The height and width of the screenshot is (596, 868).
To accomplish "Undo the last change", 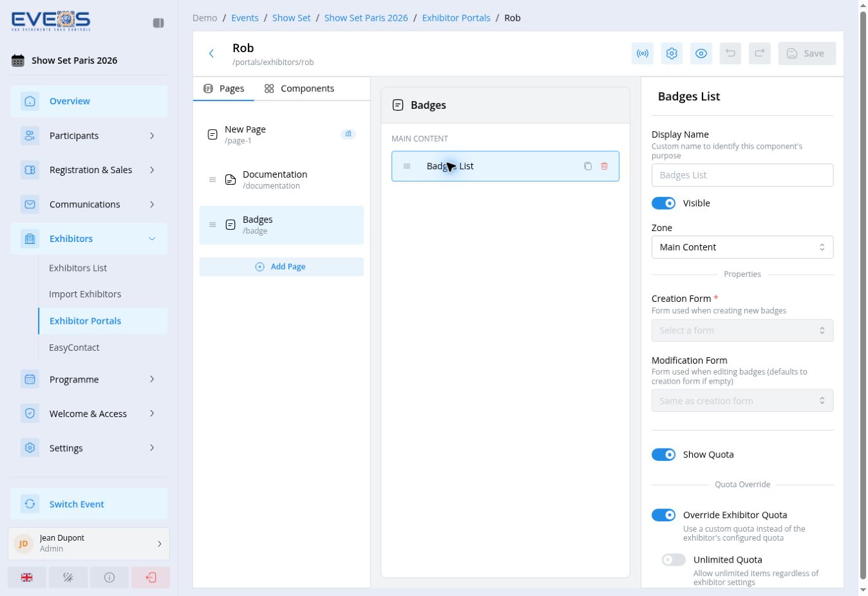I will 730,53.
